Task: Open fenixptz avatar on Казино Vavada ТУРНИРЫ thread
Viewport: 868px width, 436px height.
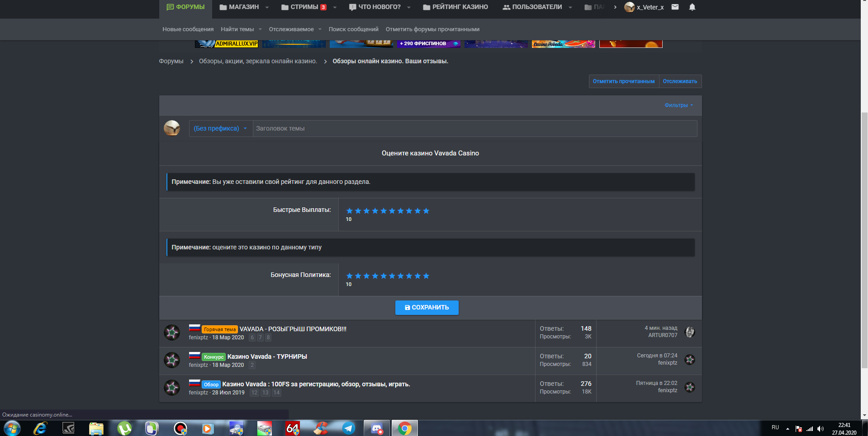Action: pos(172,360)
